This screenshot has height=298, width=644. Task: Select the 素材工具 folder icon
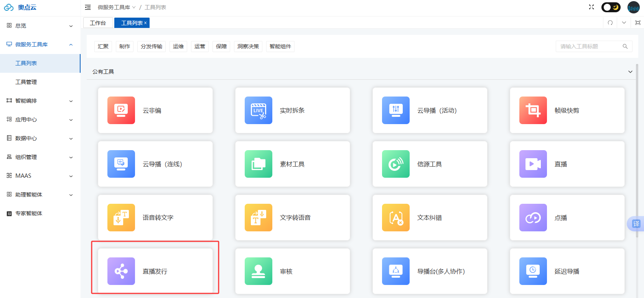click(259, 164)
